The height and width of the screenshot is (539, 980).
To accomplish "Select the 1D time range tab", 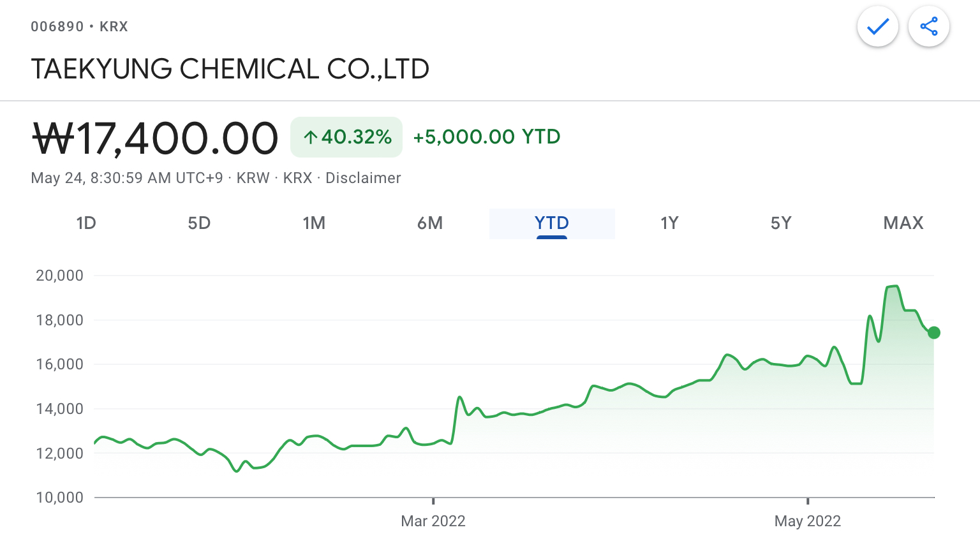I will click(x=86, y=223).
